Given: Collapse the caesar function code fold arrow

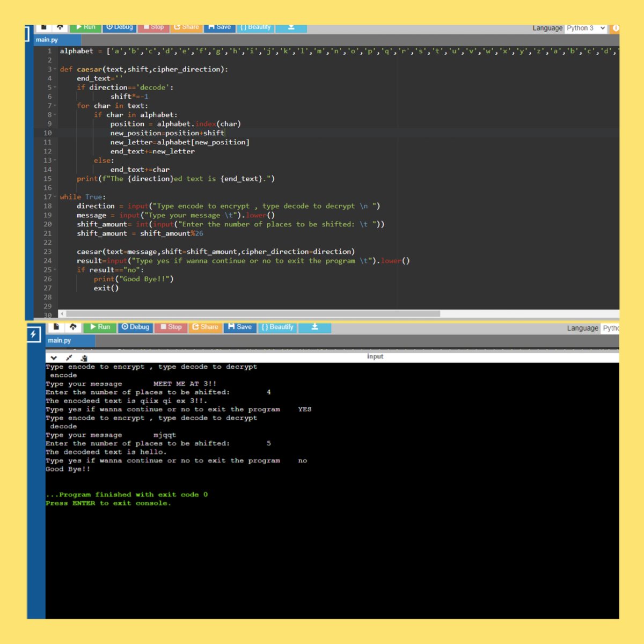Looking at the screenshot, I should [55, 69].
